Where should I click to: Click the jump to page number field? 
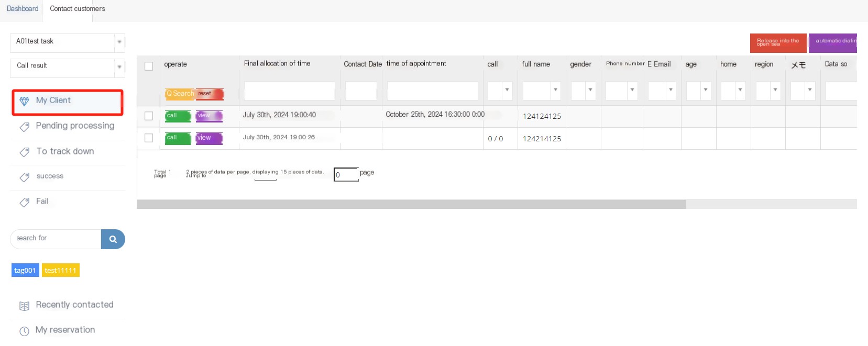pyautogui.click(x=346, y=174)
